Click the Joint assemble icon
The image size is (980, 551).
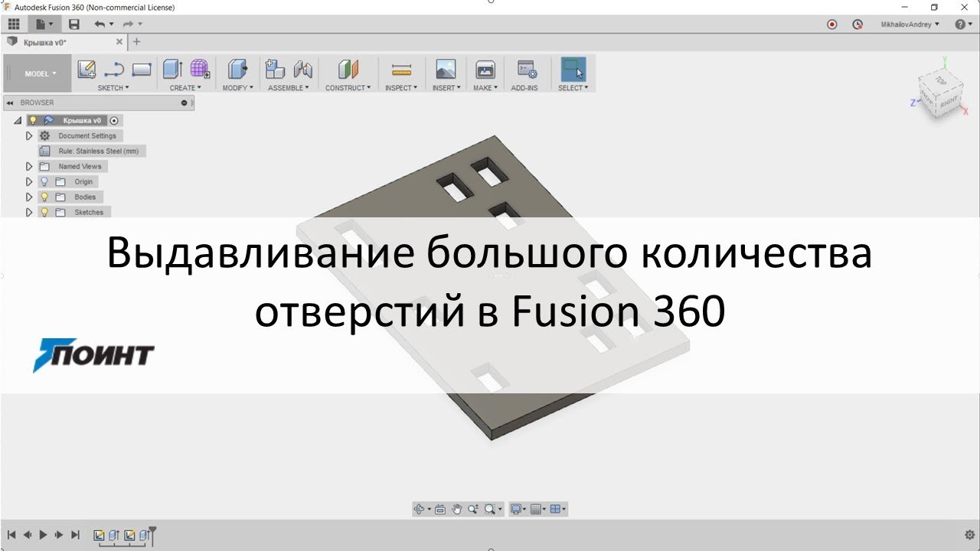pos(303,70)
